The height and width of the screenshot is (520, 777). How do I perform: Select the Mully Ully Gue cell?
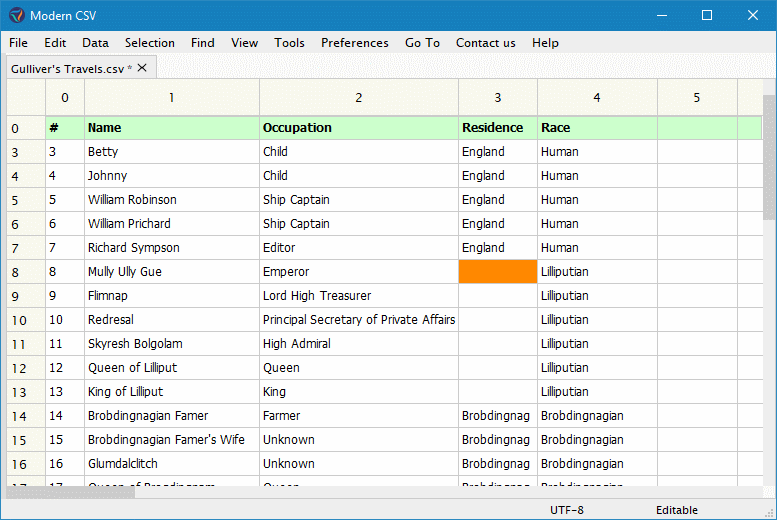tap(171, 272)
